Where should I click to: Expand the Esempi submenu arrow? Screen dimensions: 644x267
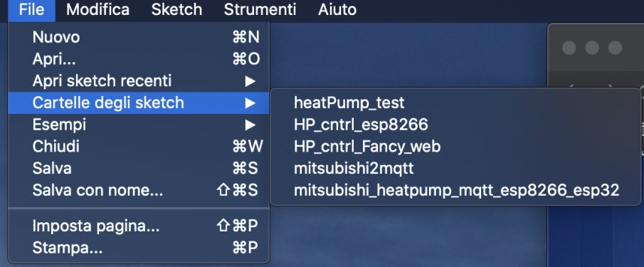250,125
